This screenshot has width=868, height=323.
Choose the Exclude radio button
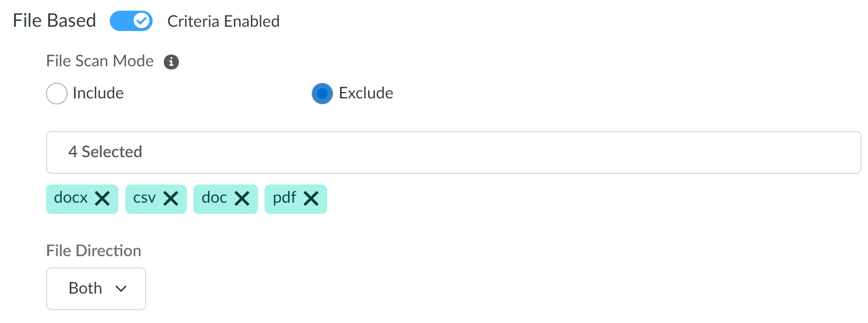[322, 94]
